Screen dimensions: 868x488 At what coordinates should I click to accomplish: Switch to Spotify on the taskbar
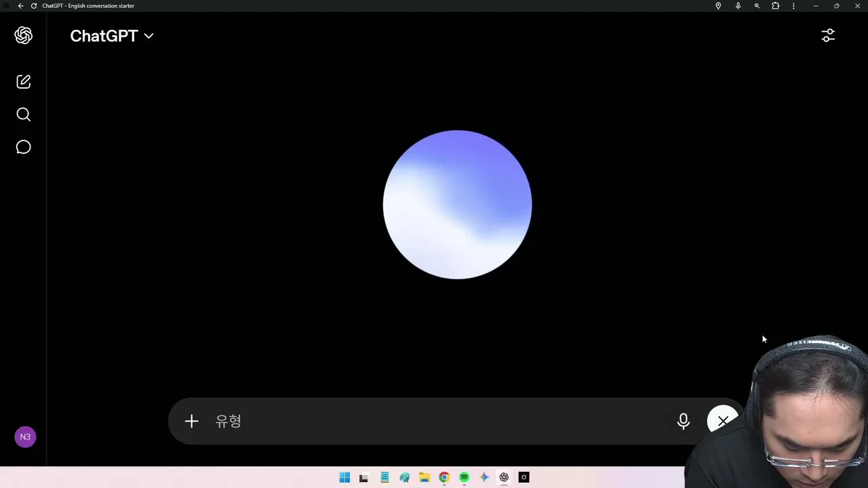pyautogui.click(x=464, y=477)
